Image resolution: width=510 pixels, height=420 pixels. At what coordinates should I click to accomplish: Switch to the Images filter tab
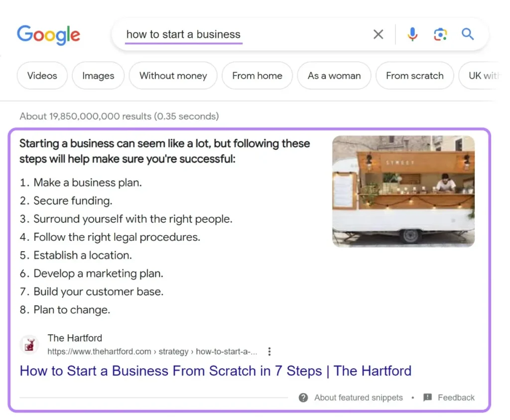tap(98, 76)
